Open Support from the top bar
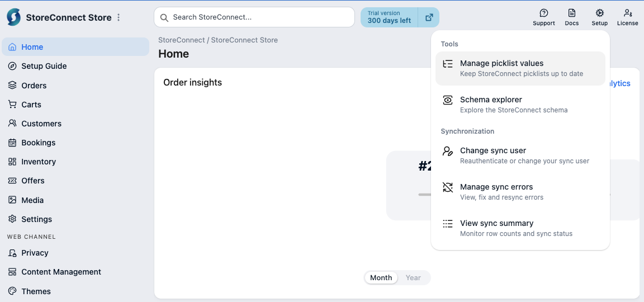The height and width of the screenshot is (302, 644). click(x=544, y=18)
